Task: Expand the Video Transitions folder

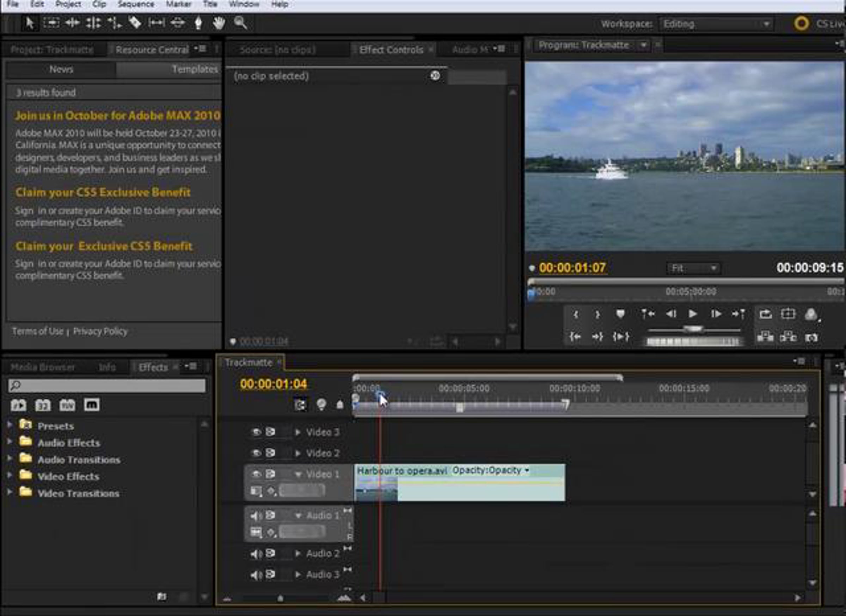Action: pos(10,492)
